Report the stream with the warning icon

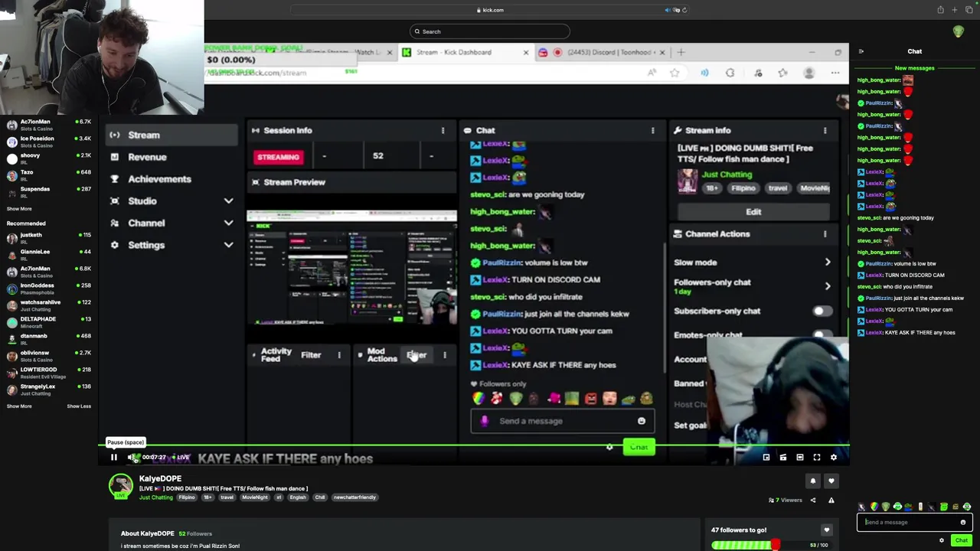click(x=831, y=500)
